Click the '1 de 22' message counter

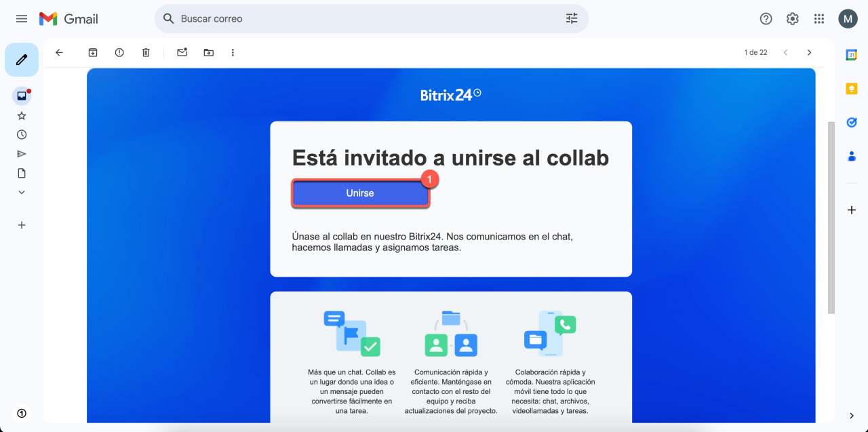pyautogui.click(x=755, y=52)
